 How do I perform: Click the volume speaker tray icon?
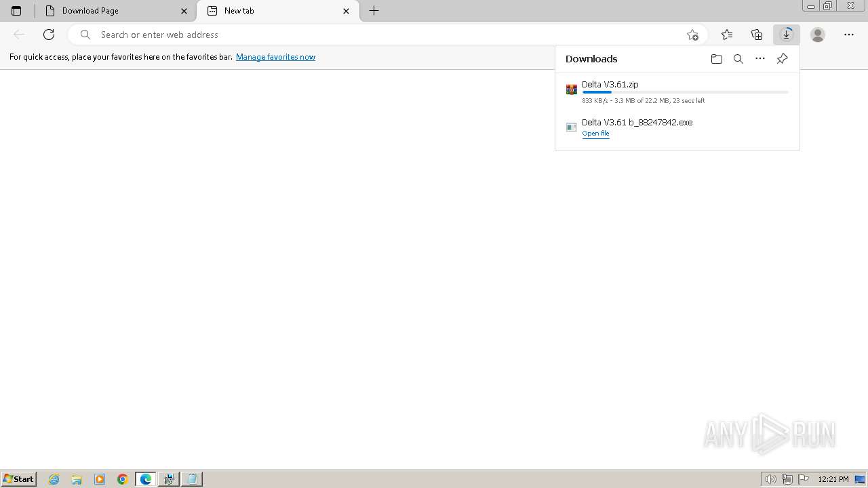coord(771,479)
